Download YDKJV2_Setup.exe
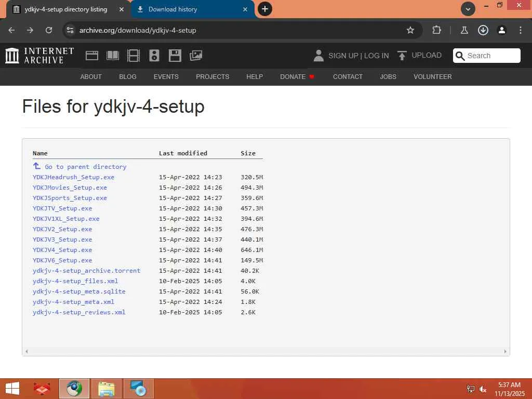 pyautogui.click(x=62, y=229)
